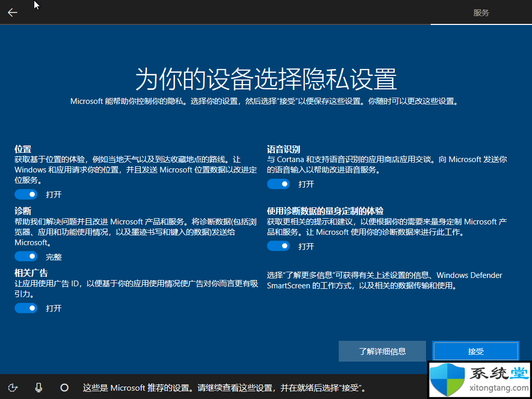Viewport: 532px width, 399px height.
Task: Click the 位置 heading
Action: click(23, 149)
